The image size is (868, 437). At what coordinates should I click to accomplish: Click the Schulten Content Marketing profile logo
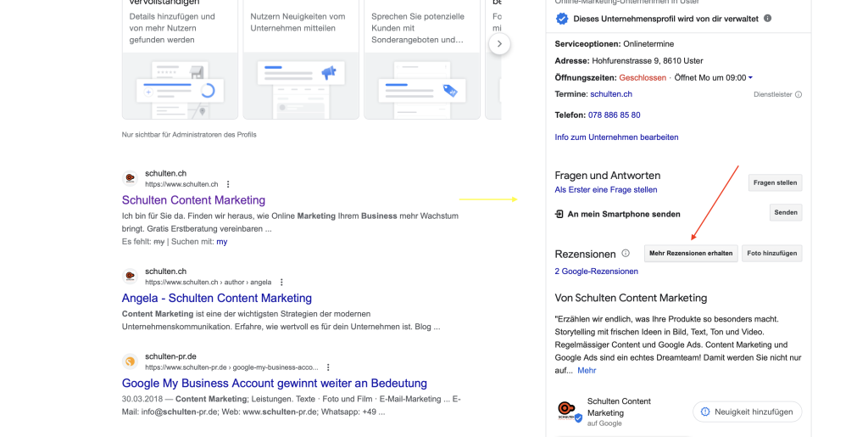click(566, 412)
